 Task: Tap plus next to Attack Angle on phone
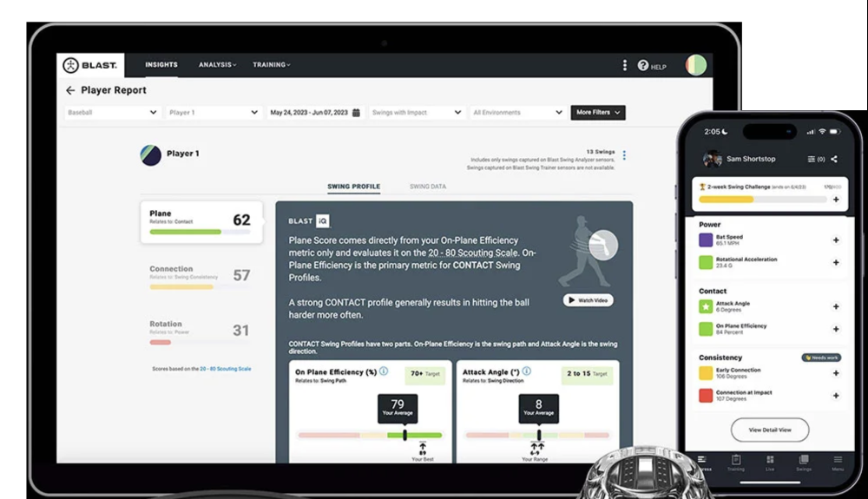836,306
